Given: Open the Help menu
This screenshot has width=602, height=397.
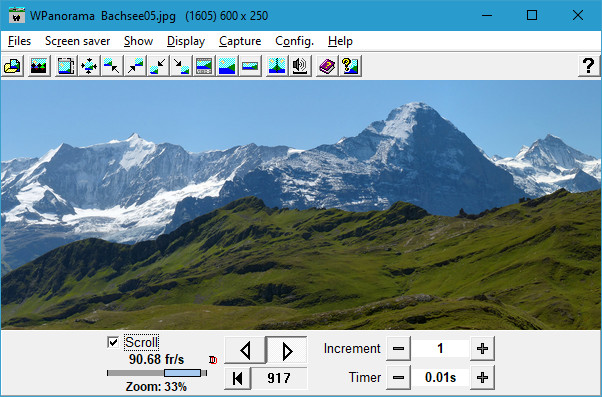Looking at the screenshot, I should point(340,41).
